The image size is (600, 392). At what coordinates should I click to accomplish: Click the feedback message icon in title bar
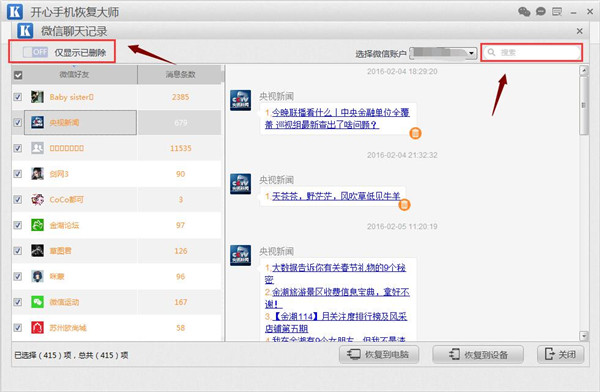[557, 12]
